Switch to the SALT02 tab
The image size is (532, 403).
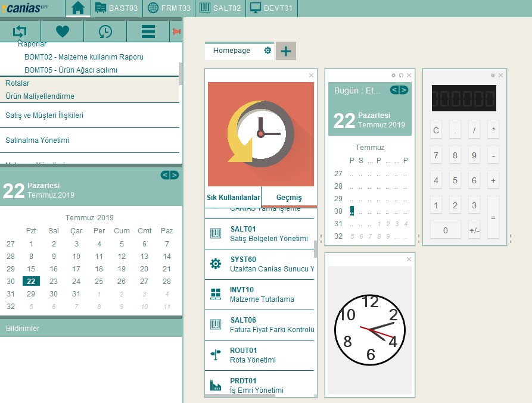click(220, 8)
